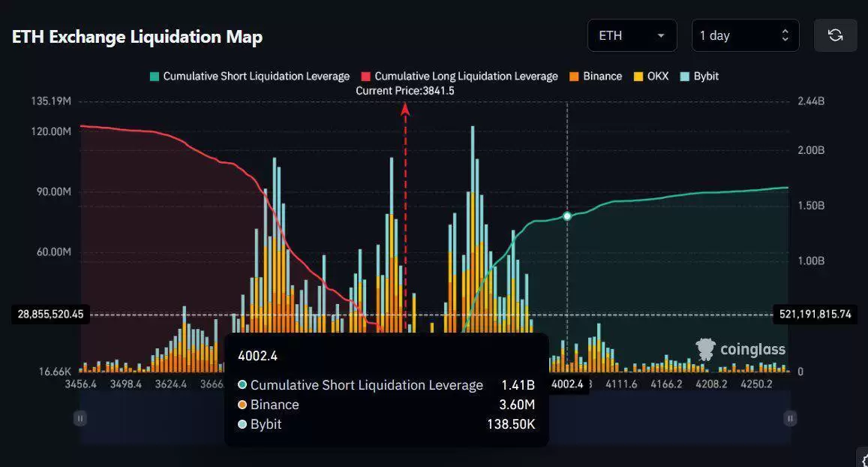
Task: Click the red Long Liquidation legend swatch
Action: (366, 77)
